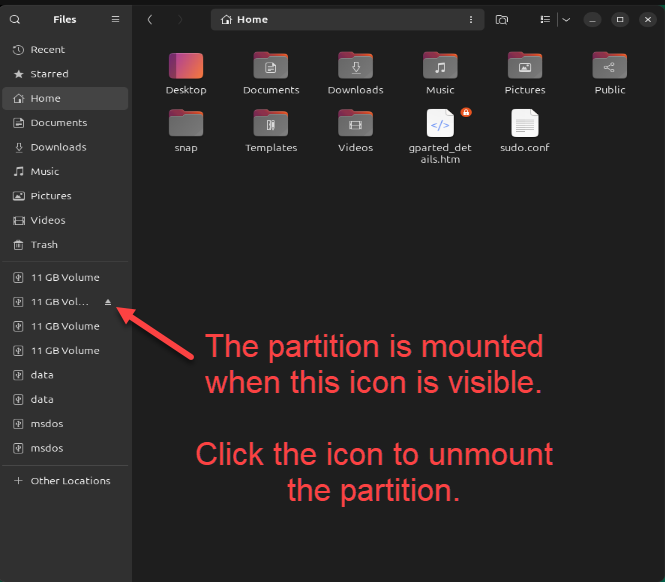Open the Files main hamburger menu
The height and width of the screenshot is (582, 665).
coord(115,19)
